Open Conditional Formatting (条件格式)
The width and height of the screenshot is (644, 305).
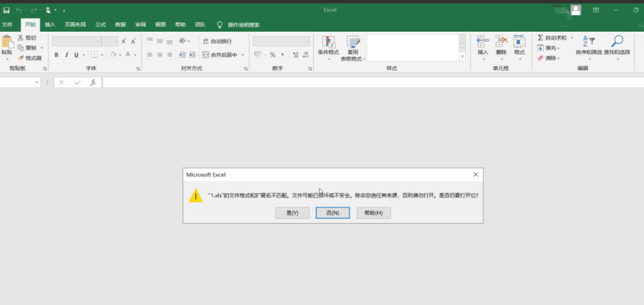[328, 48]
